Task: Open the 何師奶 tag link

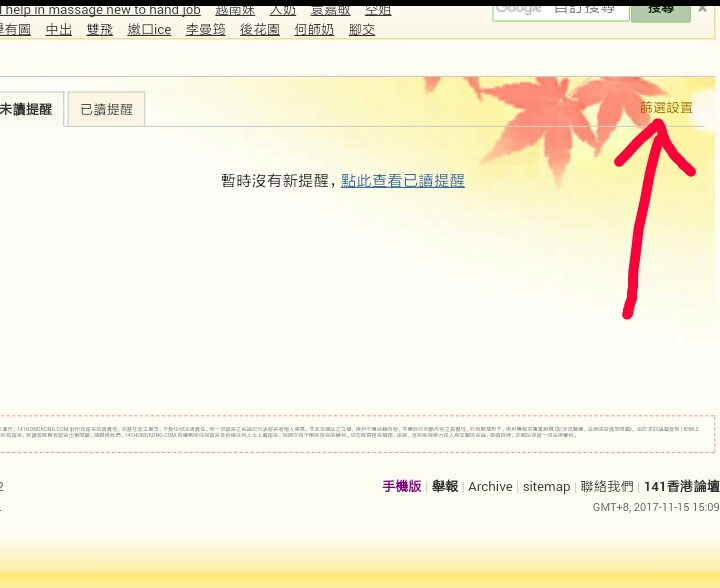Action: (x=314, y=30)
